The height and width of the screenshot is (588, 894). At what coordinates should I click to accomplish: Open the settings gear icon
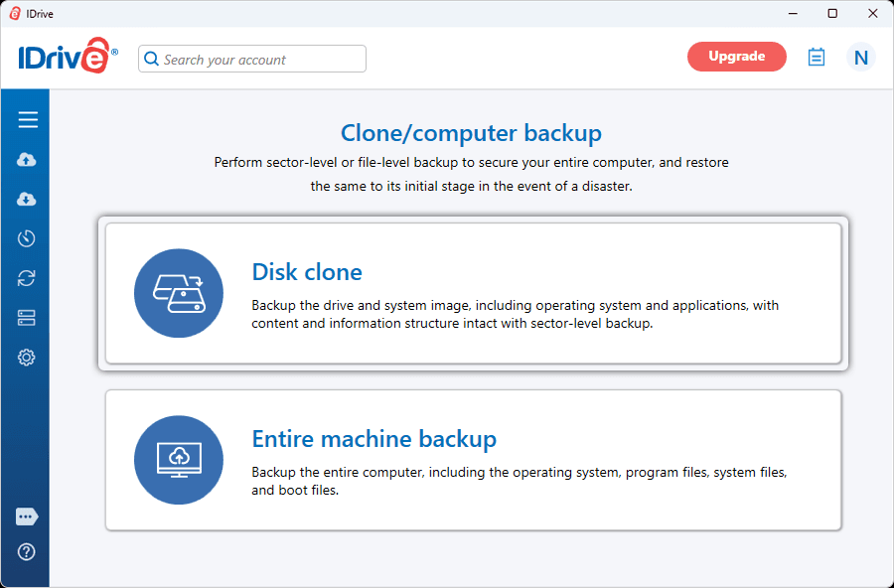point(26,358)
